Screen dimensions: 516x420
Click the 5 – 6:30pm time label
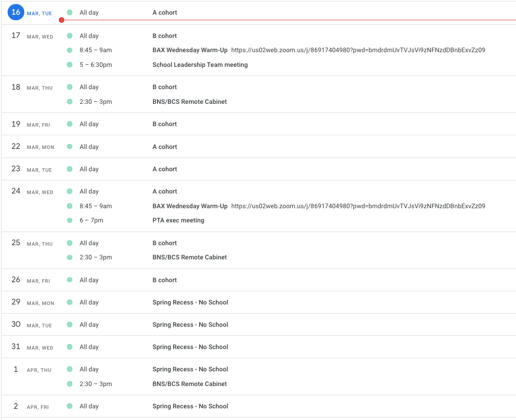pos(96,65)
